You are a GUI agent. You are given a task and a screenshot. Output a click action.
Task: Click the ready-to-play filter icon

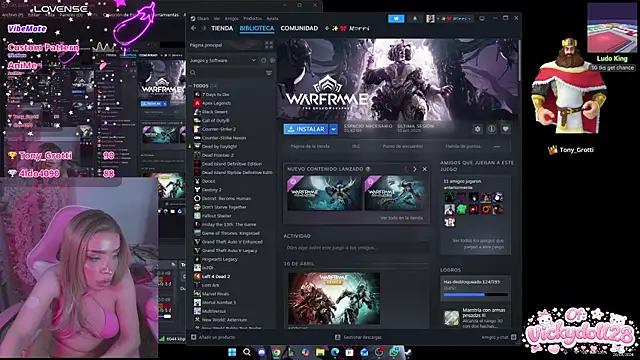tap(272, 60)
